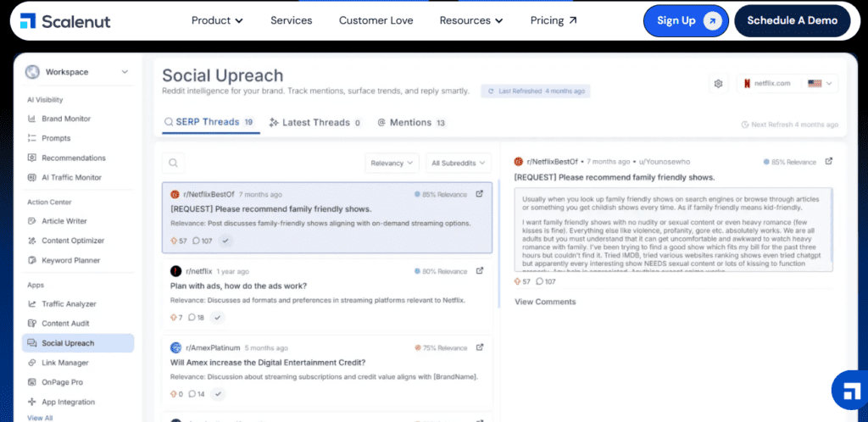This screenshot has height=422, width=868.
Task: Click 107 comments count in detail panel
Action: tap(546, 281)
